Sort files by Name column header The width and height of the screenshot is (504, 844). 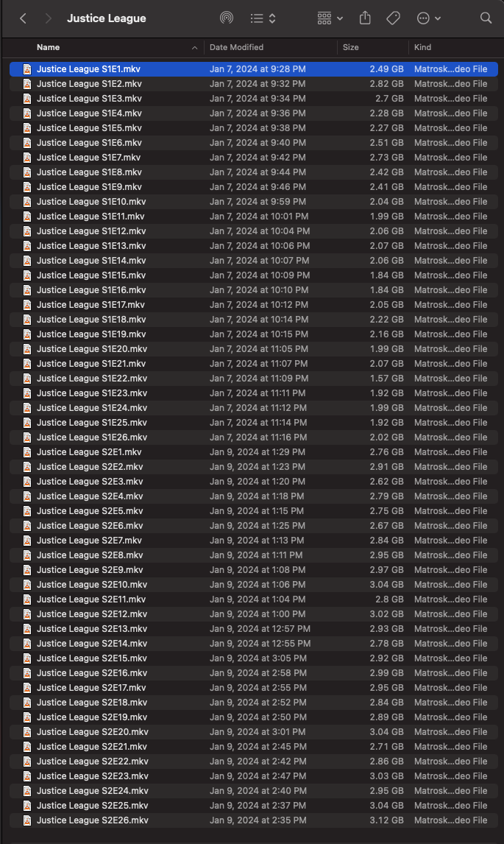click(49, 47)
